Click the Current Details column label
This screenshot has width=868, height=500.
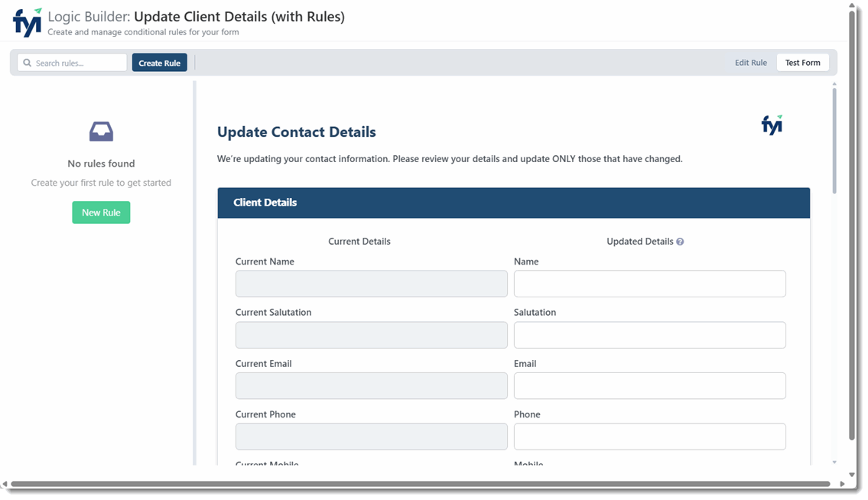point(359,242)
